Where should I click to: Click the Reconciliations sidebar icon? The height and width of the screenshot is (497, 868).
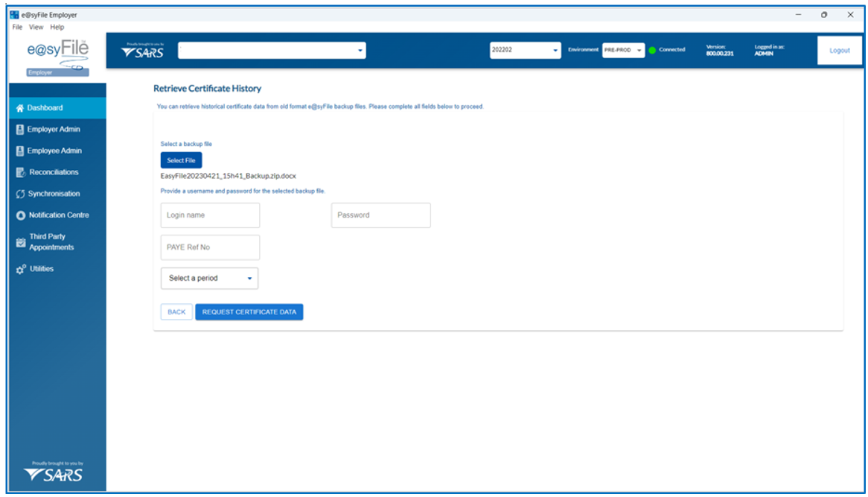[x=21, y=173]
